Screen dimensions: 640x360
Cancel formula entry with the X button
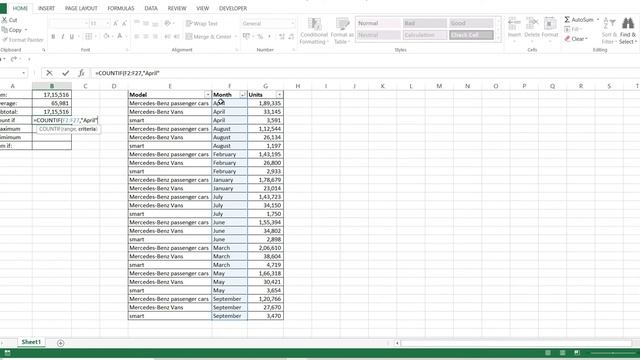click(49, 73)
